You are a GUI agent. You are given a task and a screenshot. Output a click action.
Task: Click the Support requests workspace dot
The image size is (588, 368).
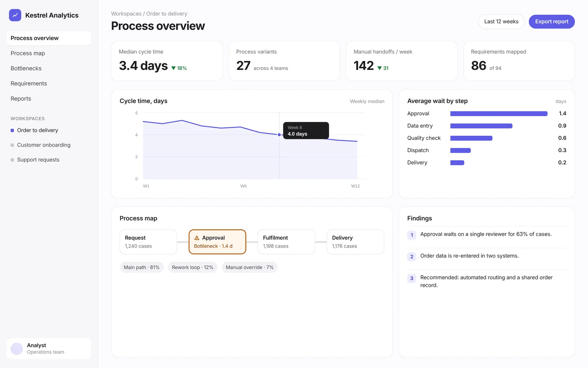[12, 160]
